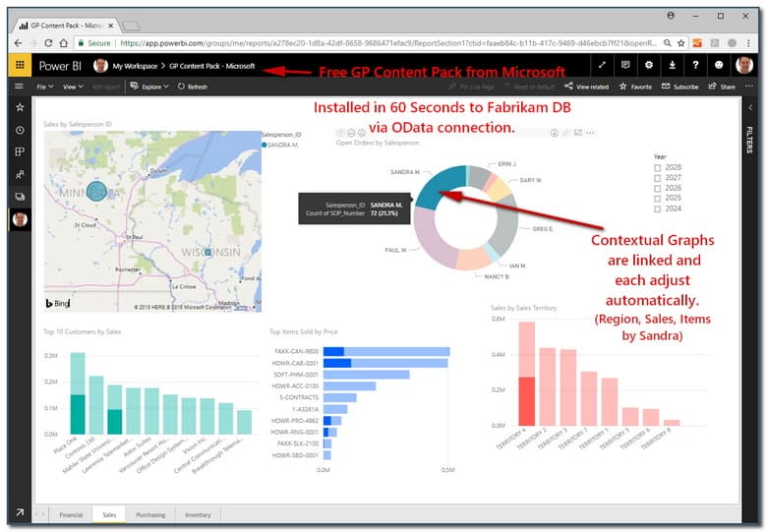
Task: Tick the 2024 year checkbox
Action: pos(658,208)
